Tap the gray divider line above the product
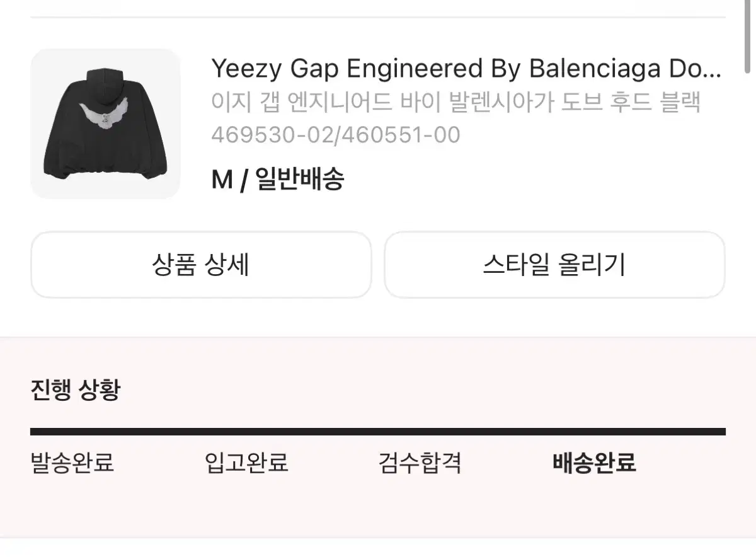 coord(378,17)
